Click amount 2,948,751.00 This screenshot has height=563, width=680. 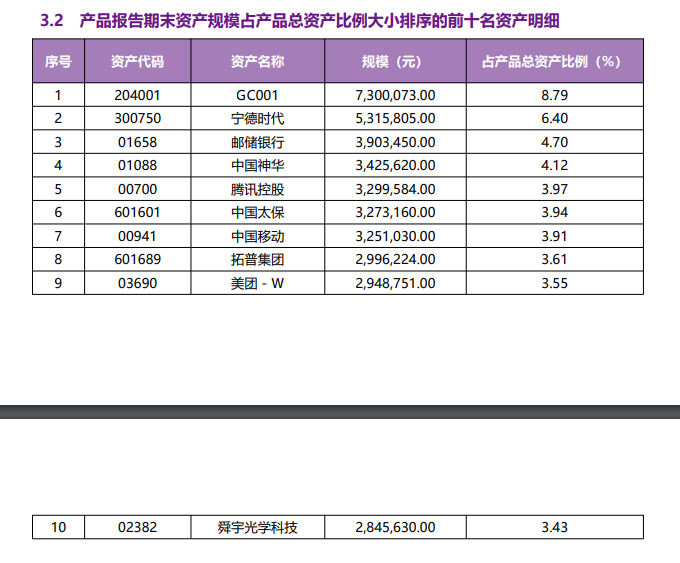[x=395, y=283]
